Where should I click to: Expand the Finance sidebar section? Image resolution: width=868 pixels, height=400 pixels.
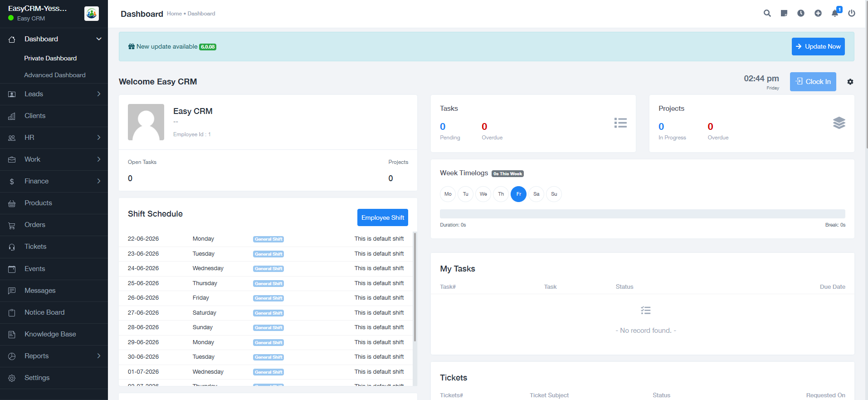[54, 181]
